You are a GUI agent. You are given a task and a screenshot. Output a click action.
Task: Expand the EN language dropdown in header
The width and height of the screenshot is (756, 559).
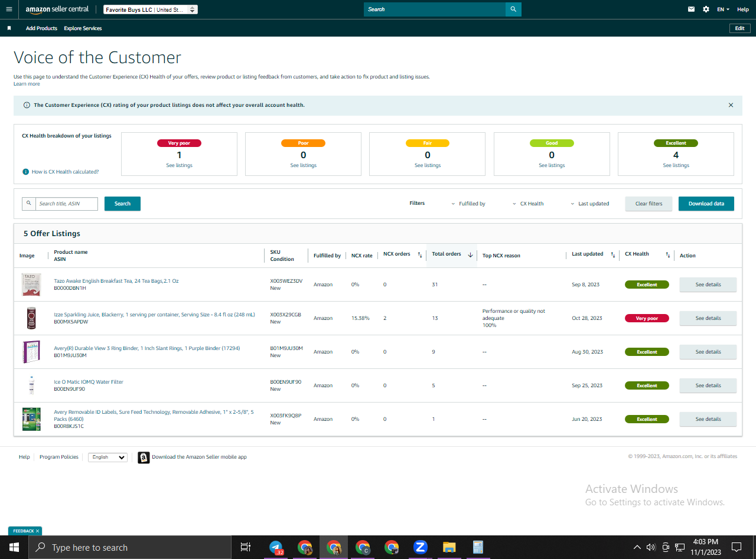723,9
